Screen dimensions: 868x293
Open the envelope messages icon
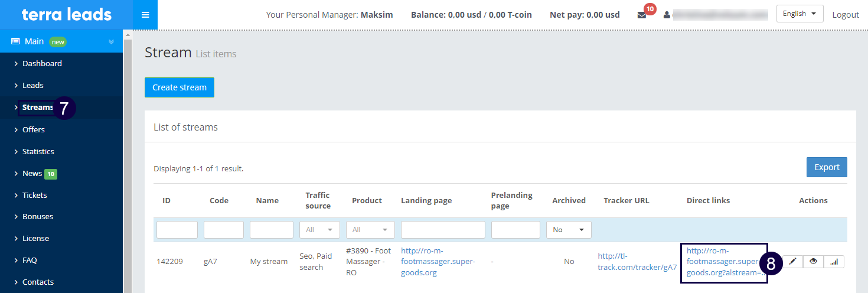[x=642, y=15]
